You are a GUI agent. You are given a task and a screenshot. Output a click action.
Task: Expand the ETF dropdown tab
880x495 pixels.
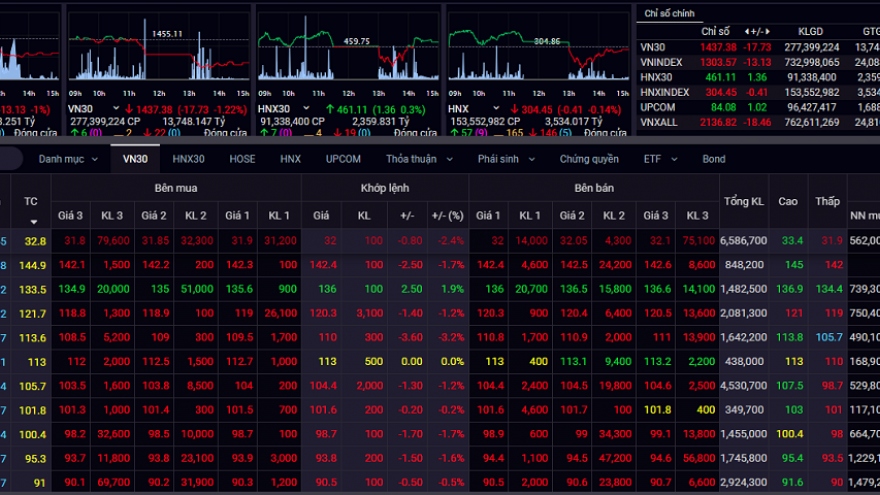click(x=661, y=159)
